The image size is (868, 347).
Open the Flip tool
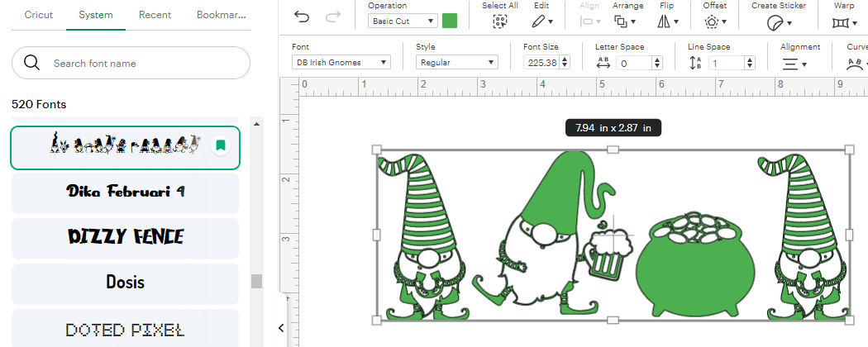(667, 21)
